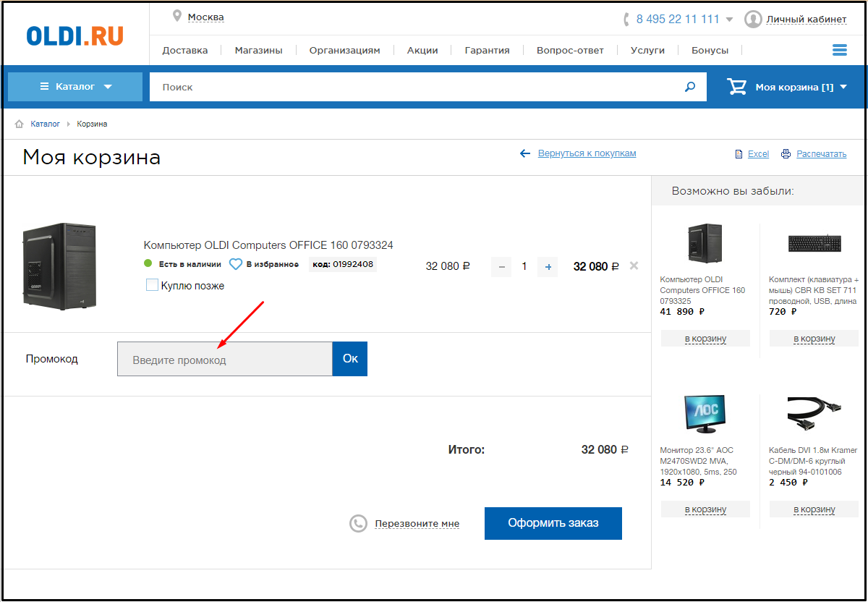The width and height of the screenshot is (868, 602).
Task: Click the Итого total 32 080 ₽ value
Action: pos(605,450)
